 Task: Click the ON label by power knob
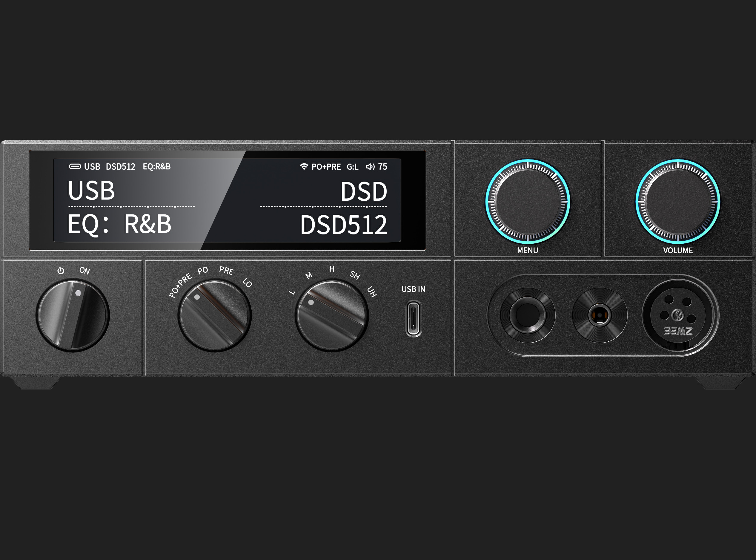pyautogui.click(x=84, y=271)
